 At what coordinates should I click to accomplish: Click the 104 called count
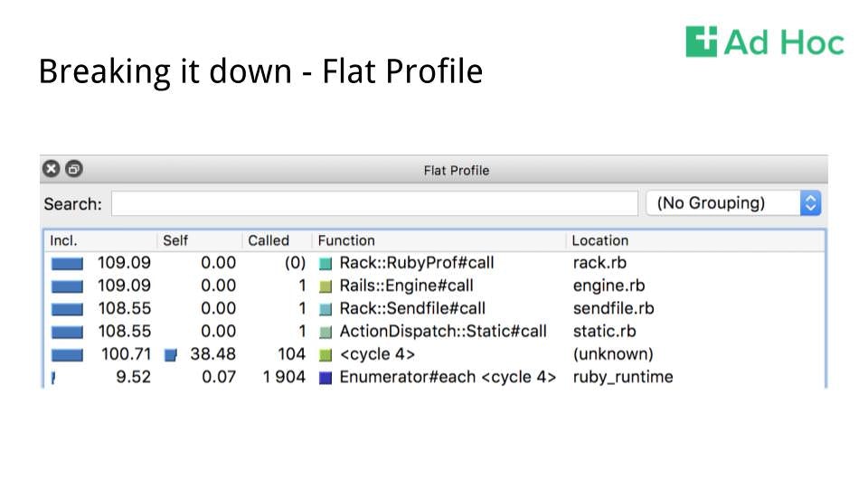pyautogui.click(x=292, y=354)
